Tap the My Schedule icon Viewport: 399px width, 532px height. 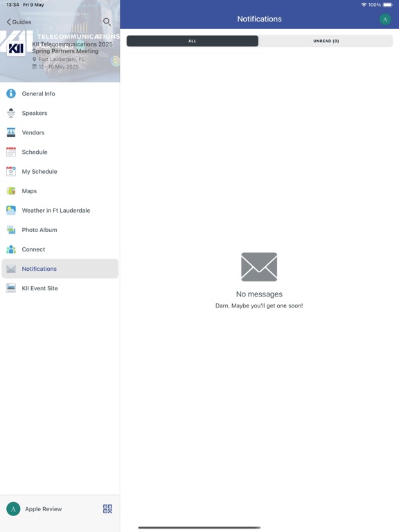coord(11,171)
